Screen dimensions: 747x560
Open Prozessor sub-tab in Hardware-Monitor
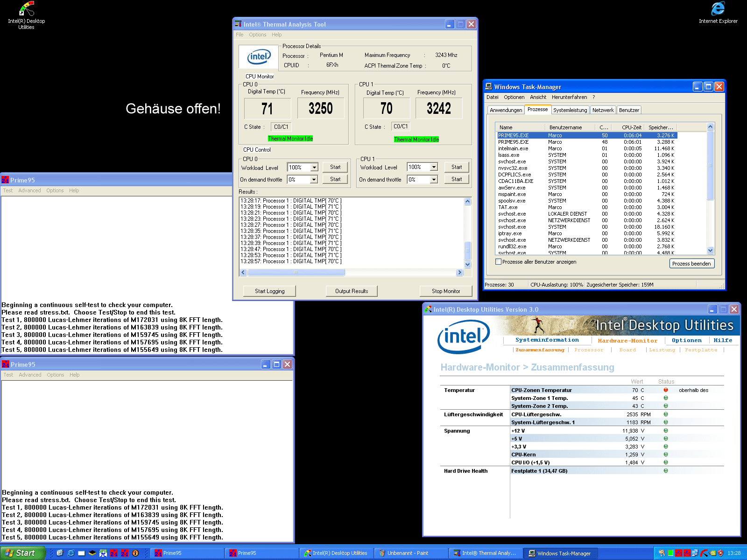coord(588,350)
